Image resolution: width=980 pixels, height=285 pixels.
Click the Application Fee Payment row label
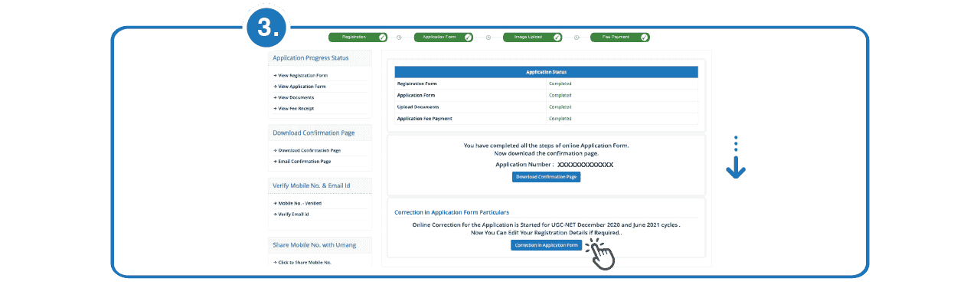pos(425,119)
